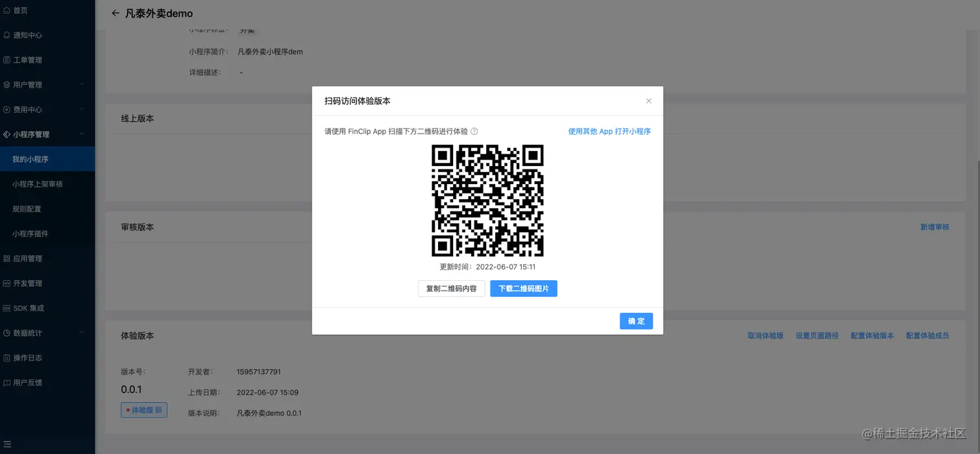Image resolution: width=980 pixels, height=454 pixels.
Task: Click 设置页面路径 link
Action: [x=817, y=335]
